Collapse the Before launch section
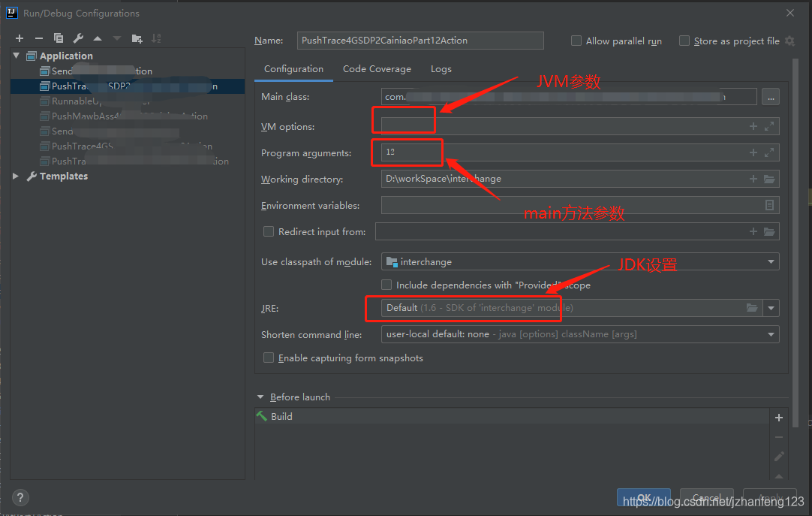Viewport: 812px width, 516px height. (260, 397)
